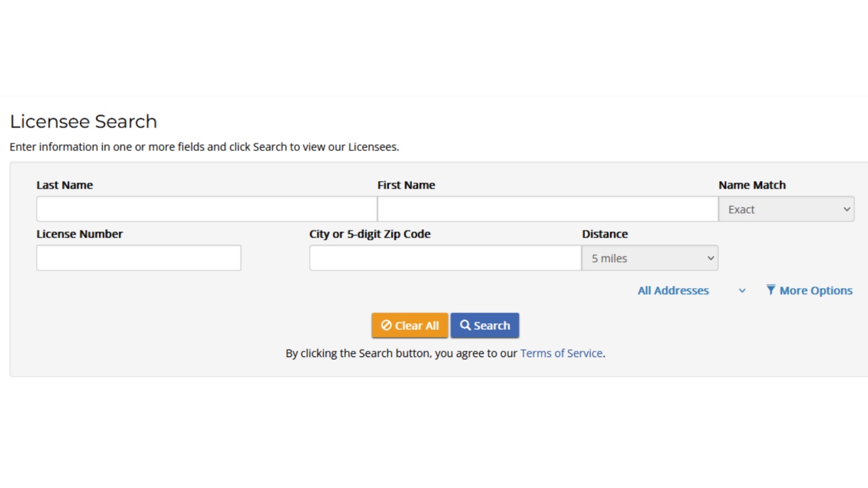Click the Licensee Search heading
The width and height of the screenshot is (868, 488).
[84, 122]
